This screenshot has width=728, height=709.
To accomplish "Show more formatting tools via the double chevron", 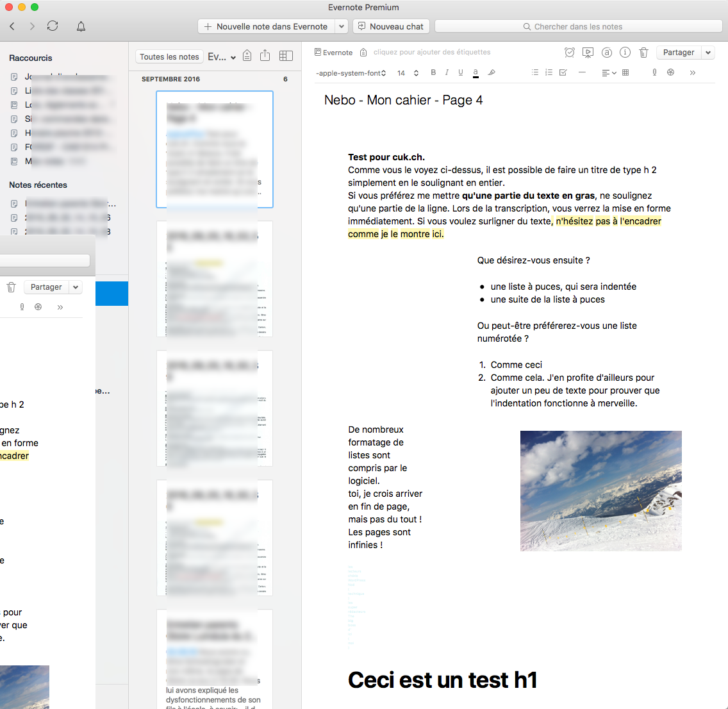I will coord(693,73).
